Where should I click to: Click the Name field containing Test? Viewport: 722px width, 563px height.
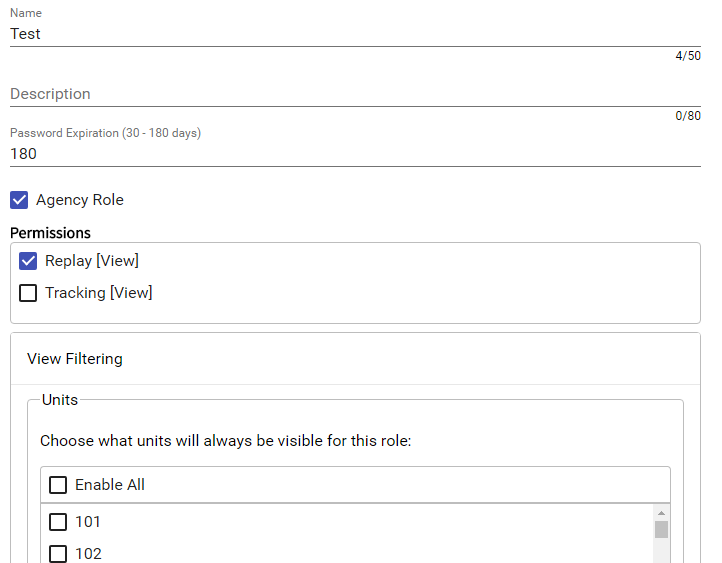355,33
